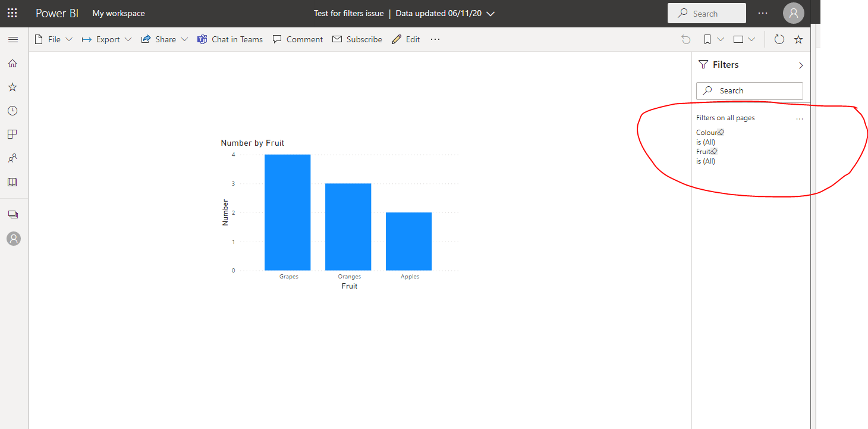
Task: Click the user profile avatar
Action: pos(794,13)
